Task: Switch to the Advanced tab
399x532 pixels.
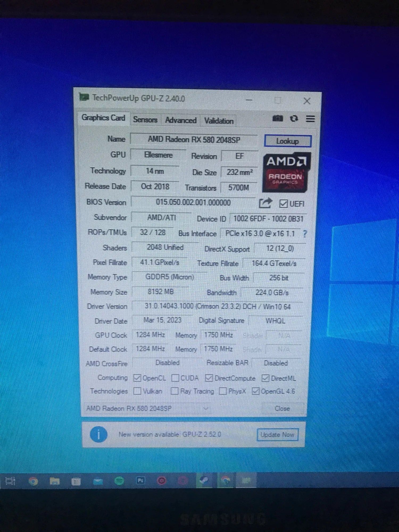Action: (181, 120)
